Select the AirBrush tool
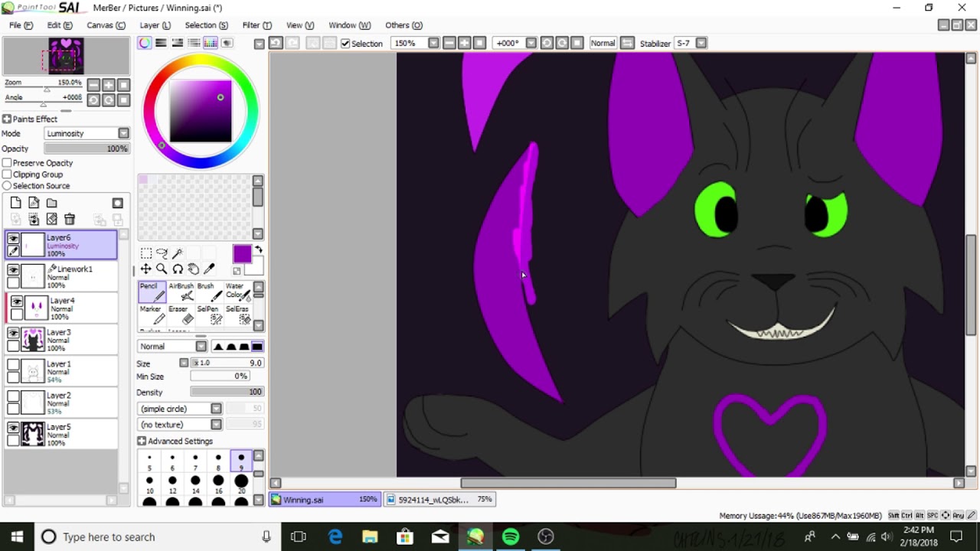The image size is (980, 551). [181, 292]
